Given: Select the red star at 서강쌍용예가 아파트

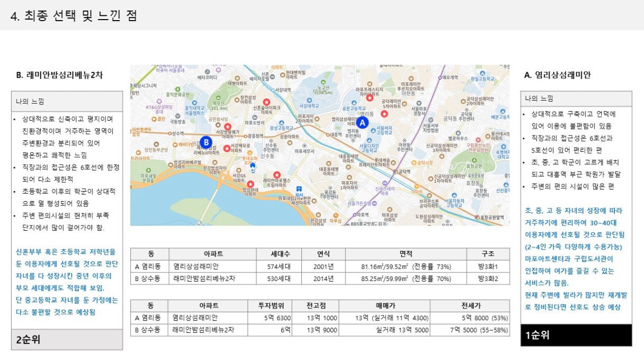Looking at the screenshot, I should (228, 126).
